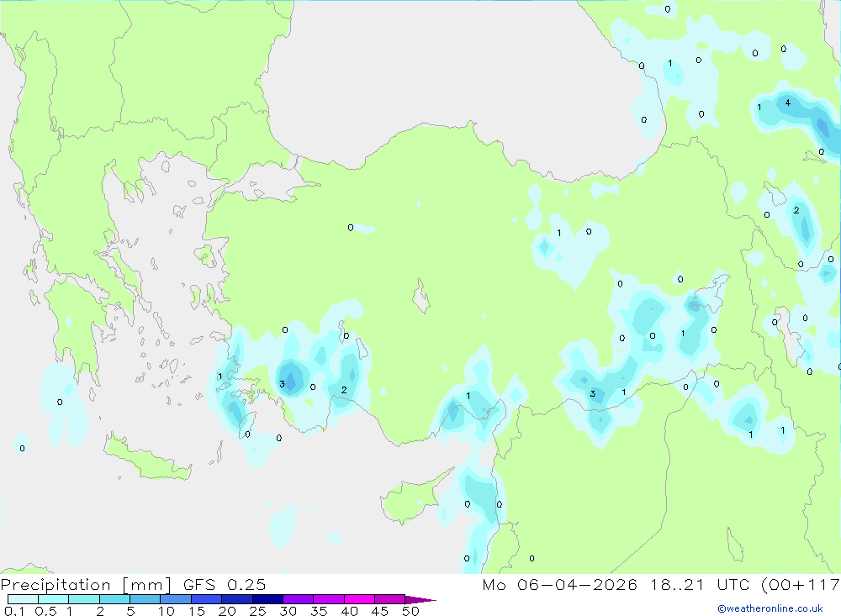Click the legend value '30'
Viewport: 841px width, 616px height.
[x=288, y=611]
